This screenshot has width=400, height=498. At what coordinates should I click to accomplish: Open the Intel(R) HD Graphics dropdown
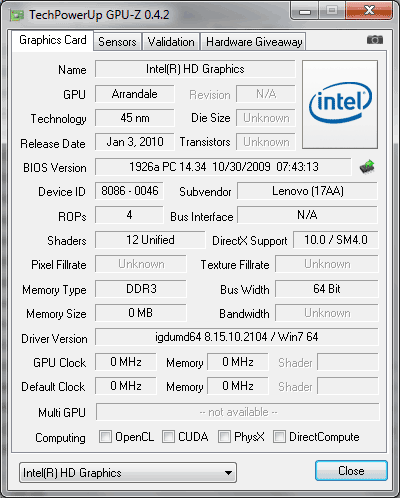coord(128,472)
